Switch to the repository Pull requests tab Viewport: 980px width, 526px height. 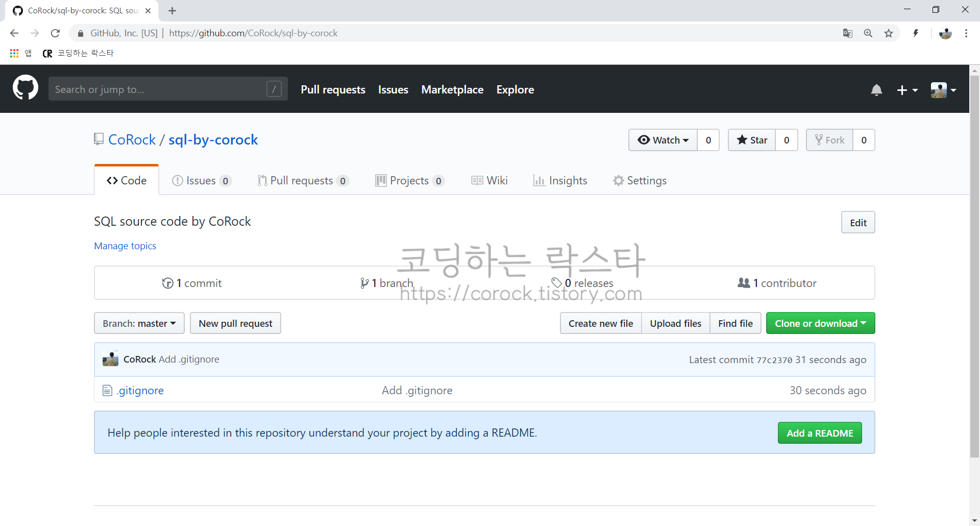pyautogui.click(x=303, y=181)
